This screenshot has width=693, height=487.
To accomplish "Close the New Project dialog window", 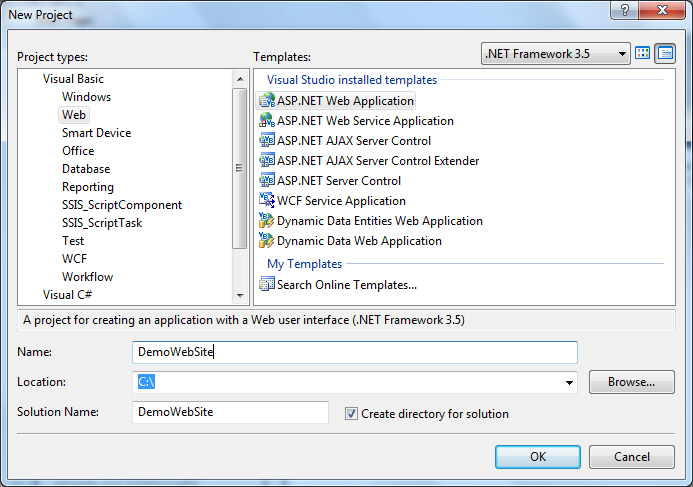I will tap(663, 10).
